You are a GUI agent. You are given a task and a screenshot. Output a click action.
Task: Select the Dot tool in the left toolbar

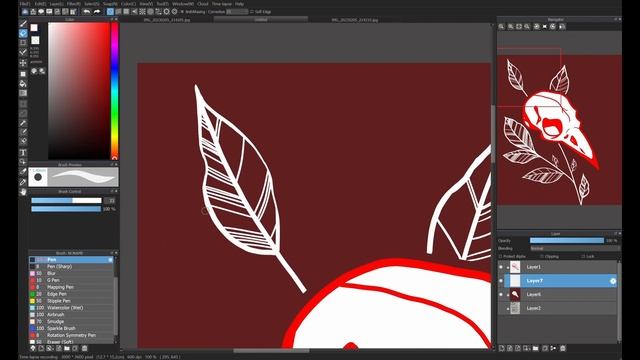click(23, 43)
